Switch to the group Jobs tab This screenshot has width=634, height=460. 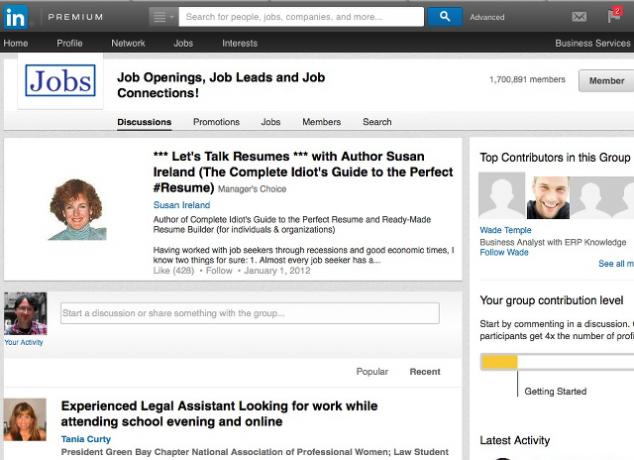point(271,122)
